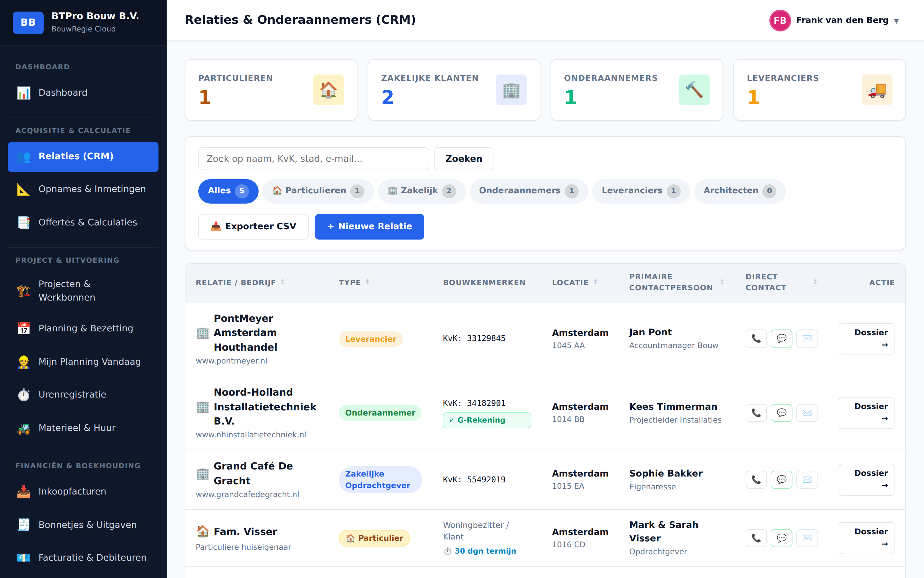Call Mark & Sarah Visser via phone icon
The height and width of the screenshot is (578, 924).
pos(756,538)
